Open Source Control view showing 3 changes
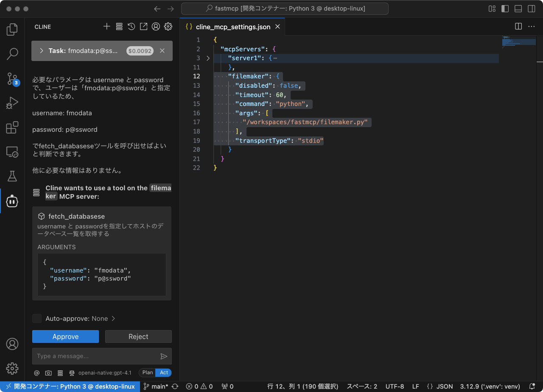 pyautogui.click(x=12, y=78)
